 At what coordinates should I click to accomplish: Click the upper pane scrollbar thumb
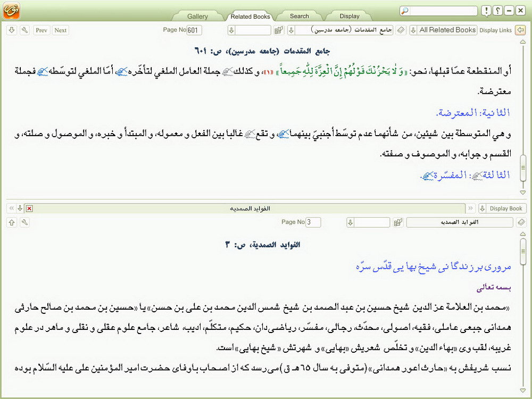click(x=523, y=168)
